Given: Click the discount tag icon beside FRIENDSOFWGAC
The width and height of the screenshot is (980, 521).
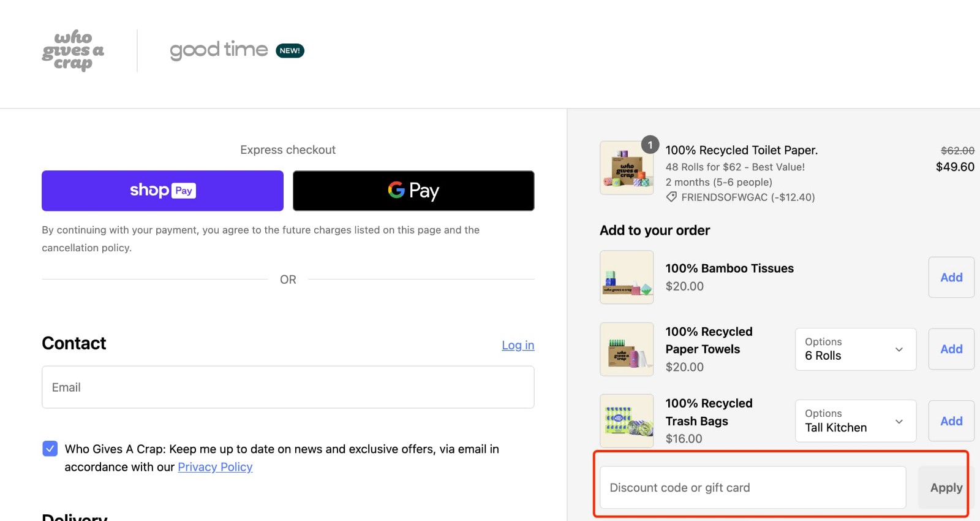Looking at the screenshot, I should 671,197.
